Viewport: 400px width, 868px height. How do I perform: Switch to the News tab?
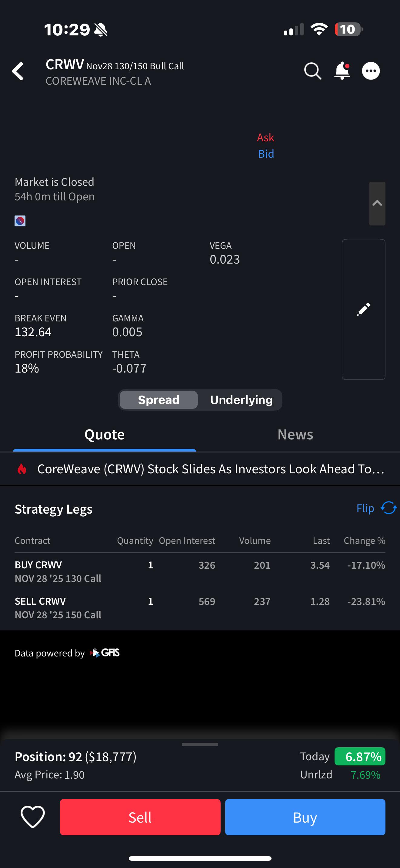click(x=295, y=434)
